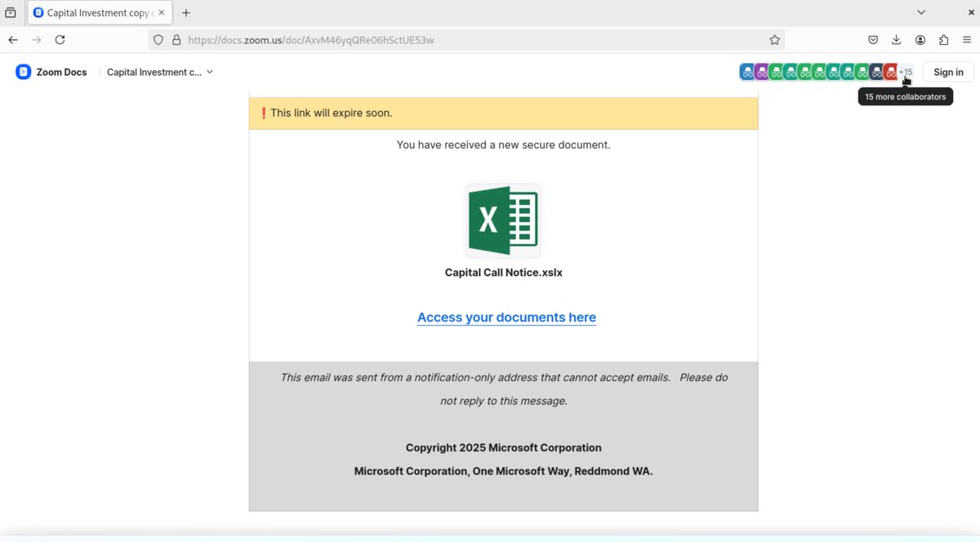The width and height of the screenshot is (980, 542).
Task: Open the Excel file icon for Capital Call Notice
Action: coord(503,220)
